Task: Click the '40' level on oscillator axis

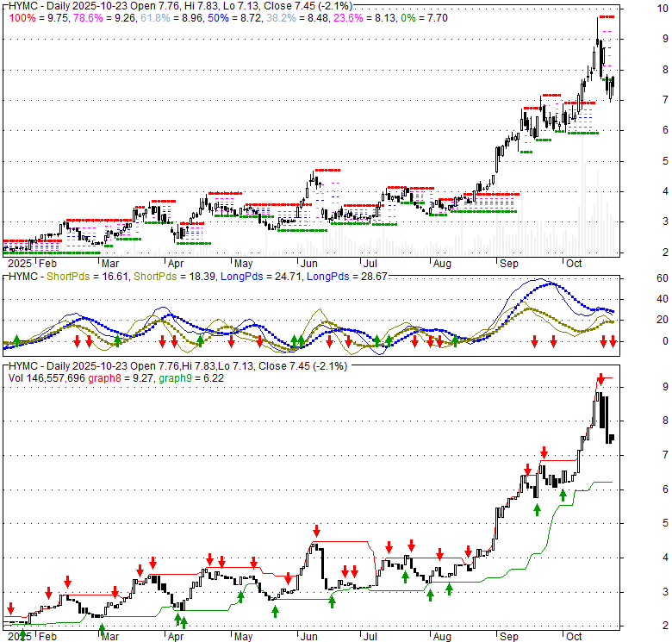Action: 663,299
